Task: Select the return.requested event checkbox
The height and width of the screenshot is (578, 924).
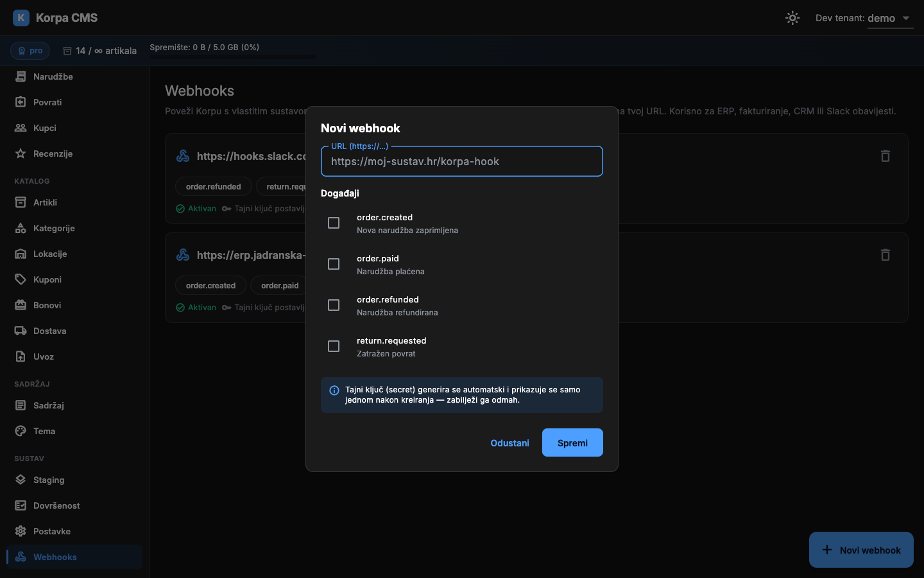Action: [x=334, y=346]
